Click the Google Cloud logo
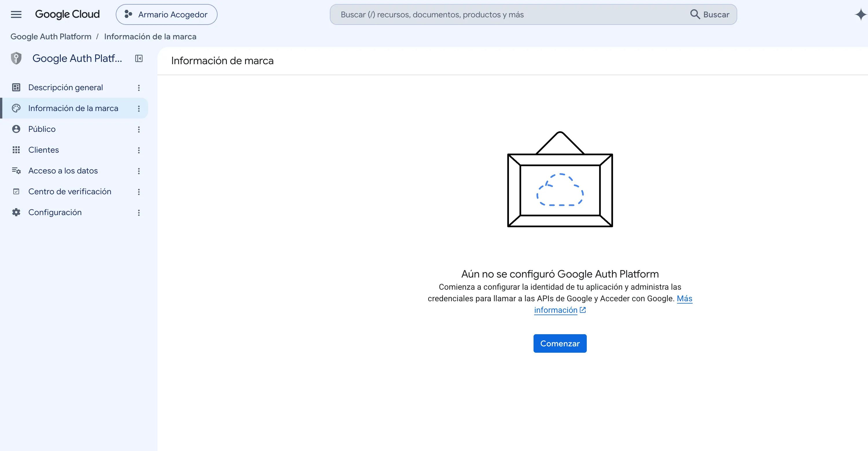Viewport: 868px width, 451px height. (x=67, y=14)
